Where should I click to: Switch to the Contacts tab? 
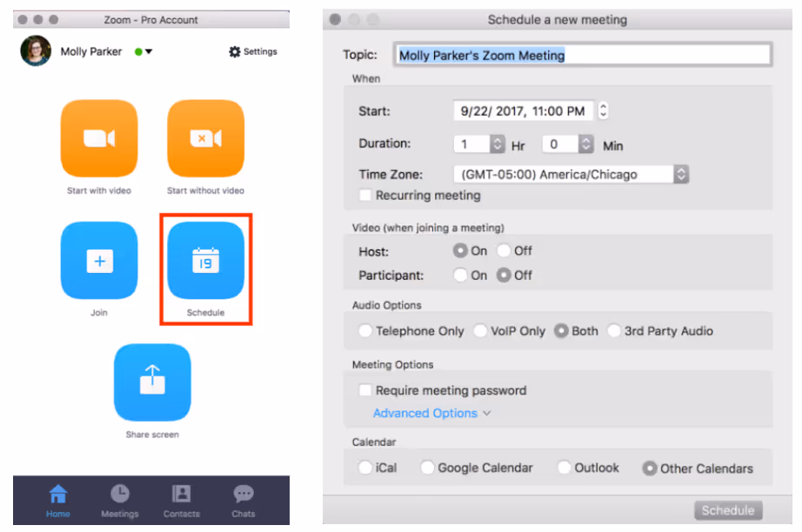pos(182,501)
